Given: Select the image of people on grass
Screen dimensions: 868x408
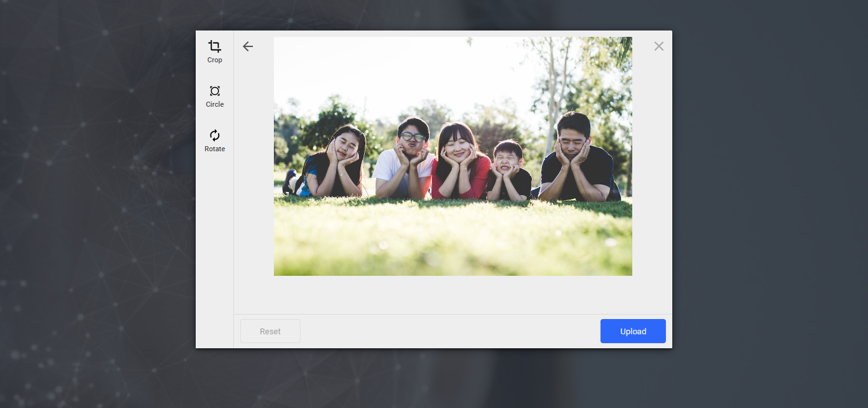Looking at the screenshot, I should [452, 156].
